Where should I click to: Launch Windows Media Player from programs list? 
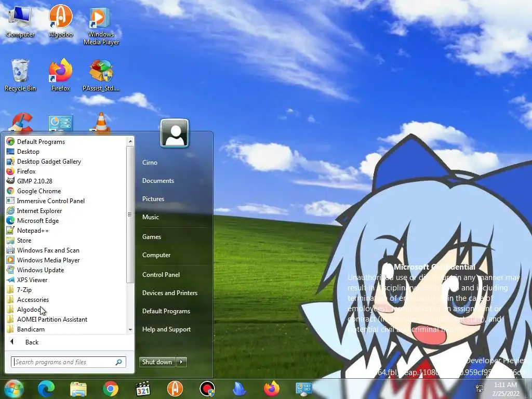tap(66, 260)
